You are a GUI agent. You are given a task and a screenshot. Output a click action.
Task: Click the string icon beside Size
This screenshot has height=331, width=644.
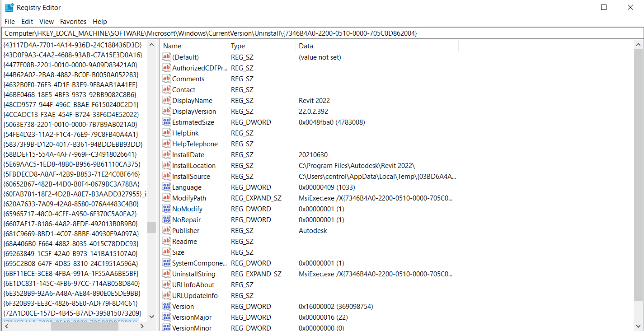point(167,252)
